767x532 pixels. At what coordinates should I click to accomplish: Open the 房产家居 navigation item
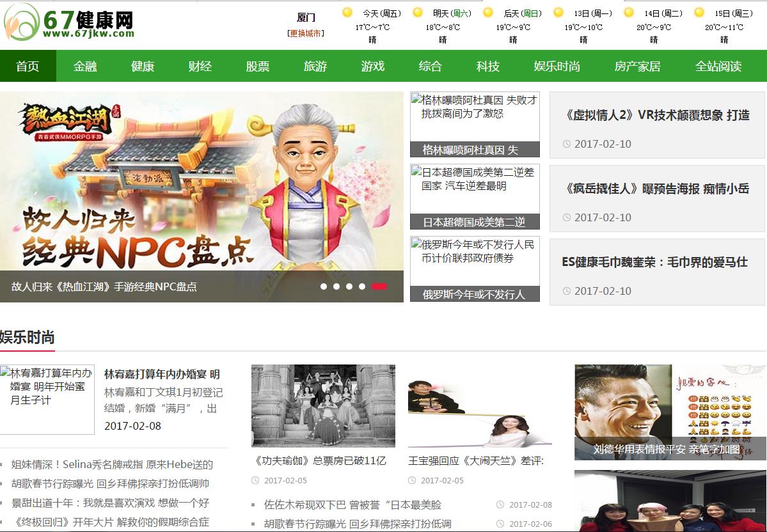point(637,66)
